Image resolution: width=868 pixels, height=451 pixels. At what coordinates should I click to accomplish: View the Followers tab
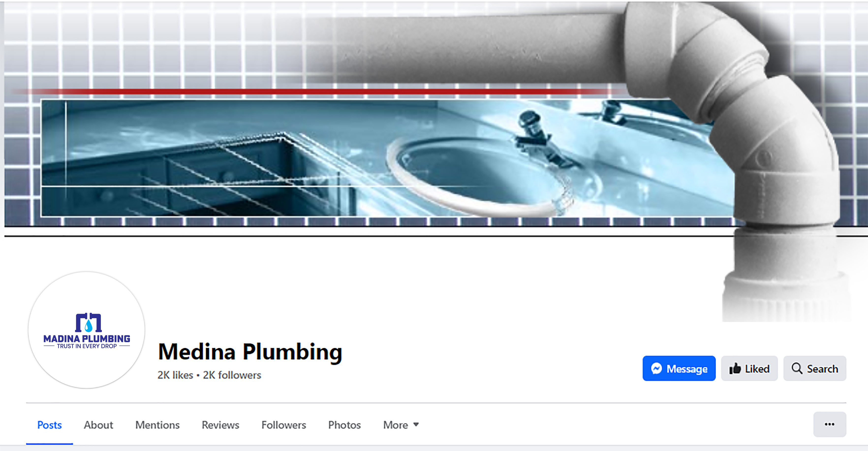[284, 425]
